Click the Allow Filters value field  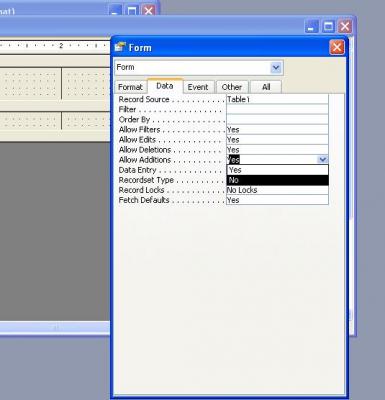coord(277,129)
